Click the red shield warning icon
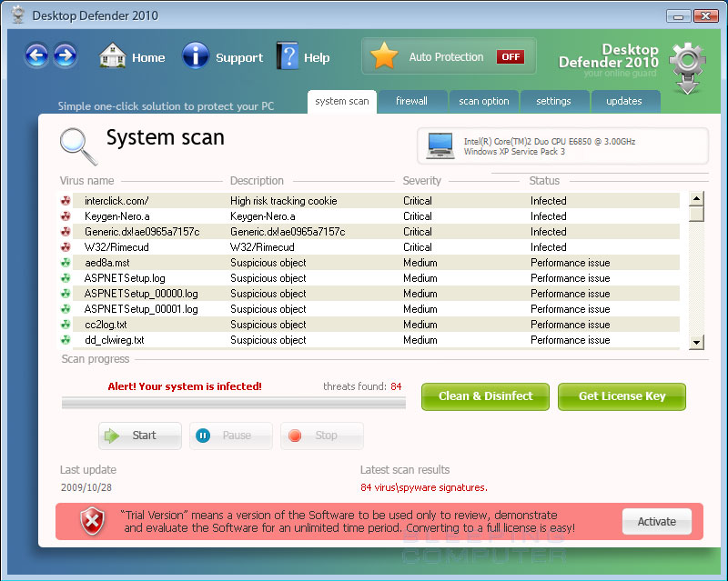Screen dimensions: 728x581 pyautogui.click(x=92, y=521)
